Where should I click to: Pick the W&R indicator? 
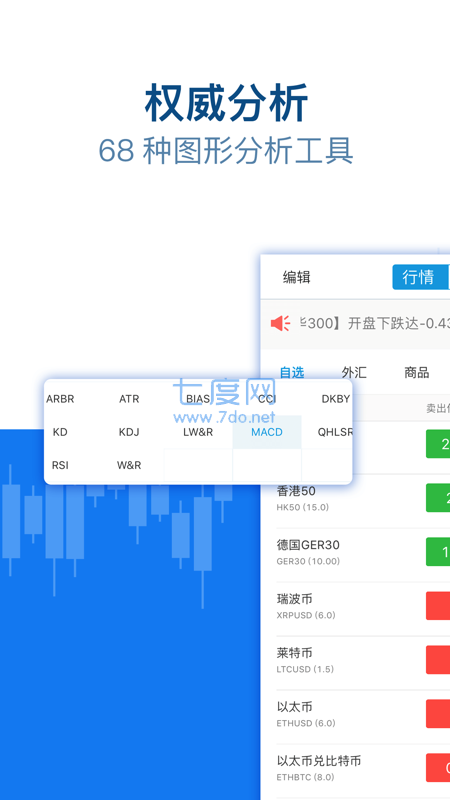pos(129,465)
